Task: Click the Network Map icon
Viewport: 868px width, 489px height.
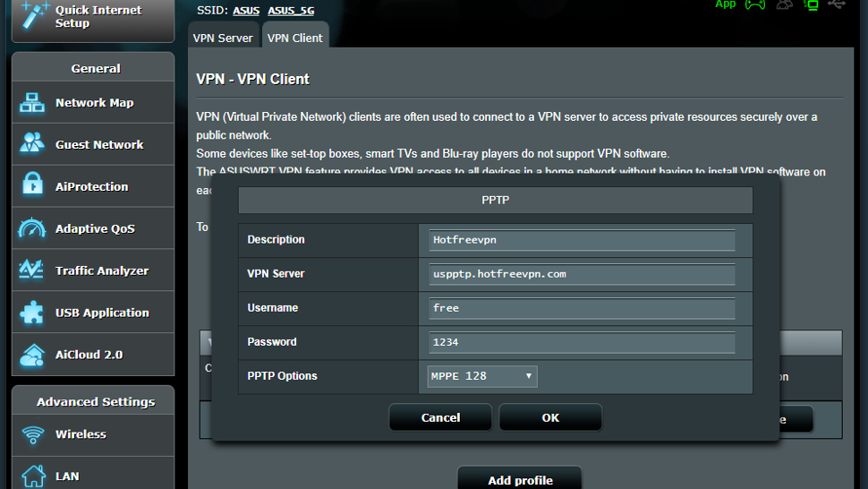Action: [x=32, y=103]
